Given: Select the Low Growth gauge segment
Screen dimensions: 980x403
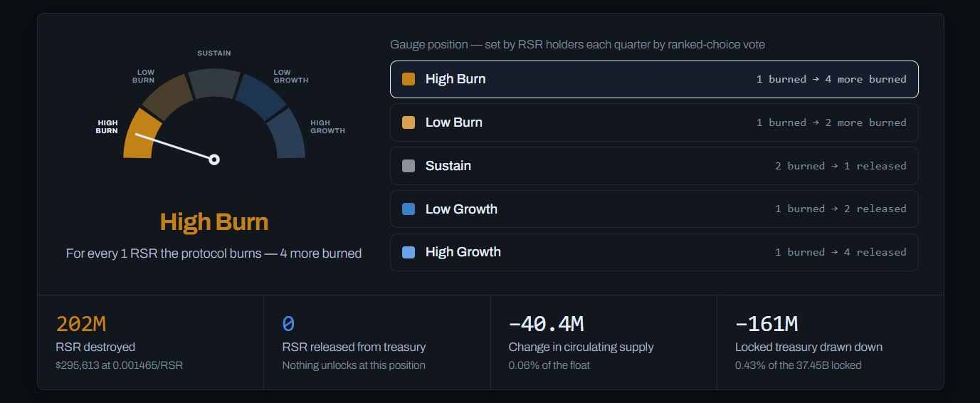Looking at the screenshot, I should tap(260, 96).
